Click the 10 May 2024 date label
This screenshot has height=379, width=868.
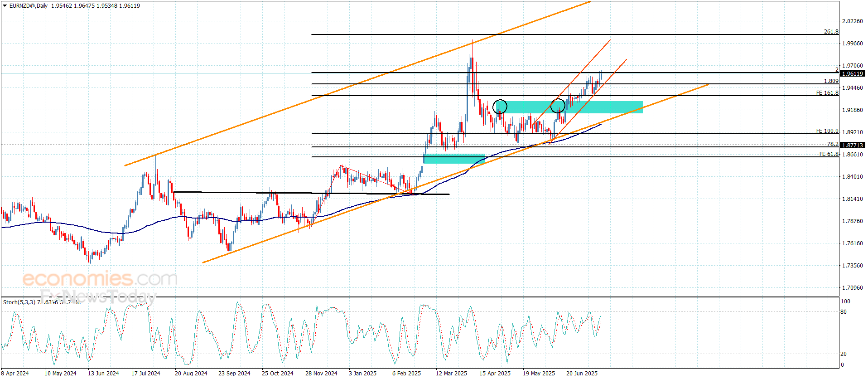click(x=60, y=374)
